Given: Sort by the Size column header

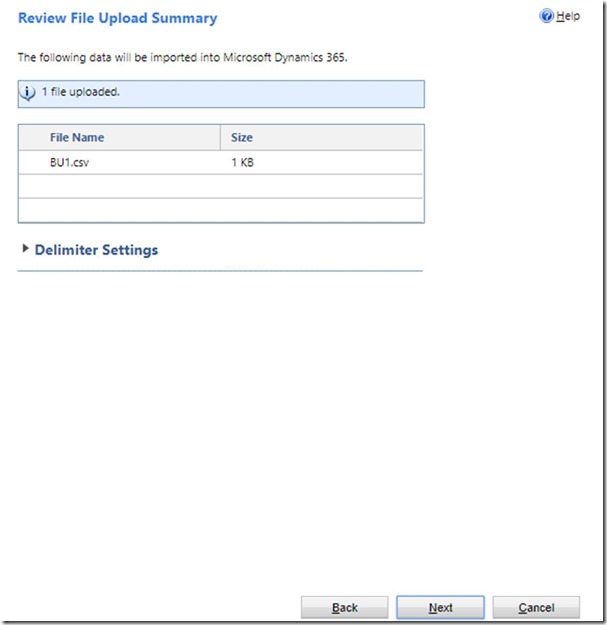Looking at the screenshot, I should (x=244, y=137).
